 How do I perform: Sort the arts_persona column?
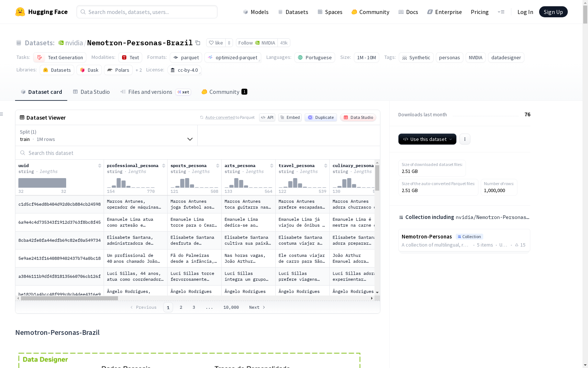coord(272,166)
